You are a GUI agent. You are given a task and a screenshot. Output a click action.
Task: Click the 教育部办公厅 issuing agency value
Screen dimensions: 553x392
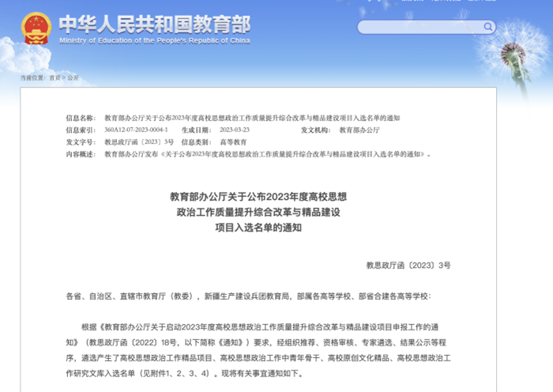click(359, 130)
